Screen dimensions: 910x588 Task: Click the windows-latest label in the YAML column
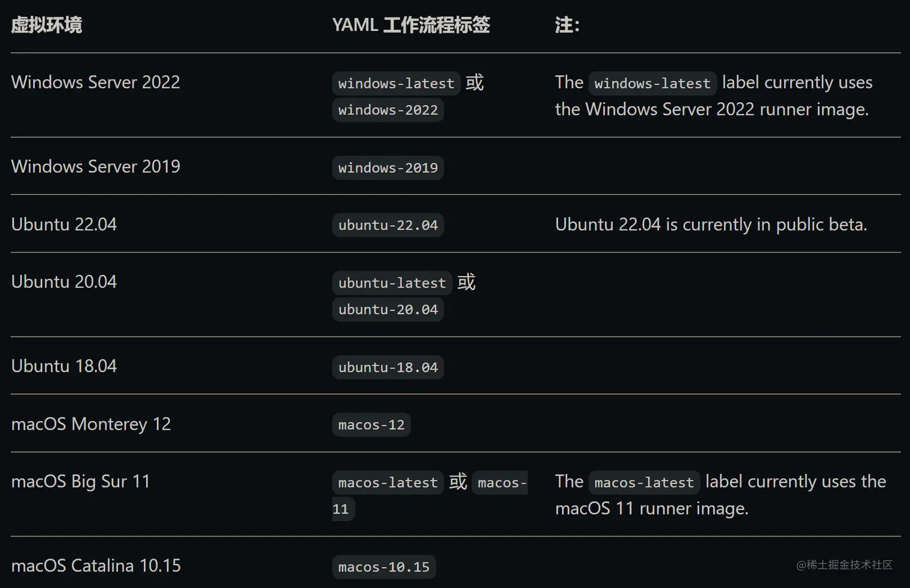pyautogui.click(x=396, y=83)
